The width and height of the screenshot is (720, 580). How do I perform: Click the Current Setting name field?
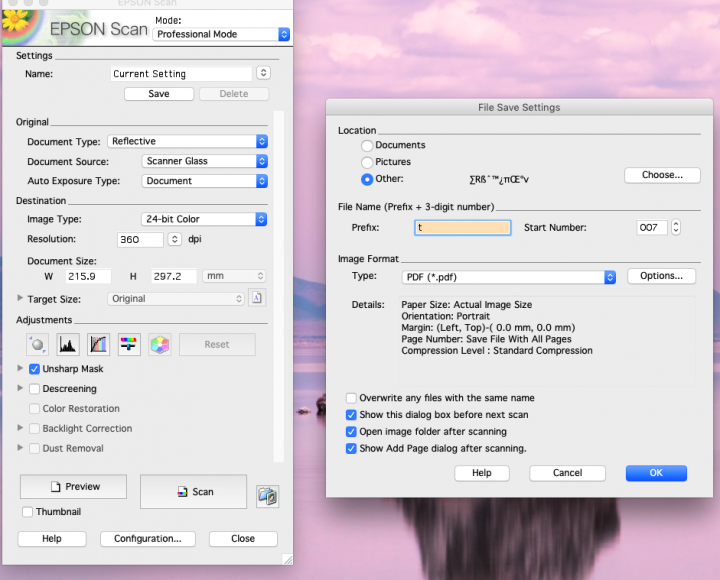[x=181, y=74]
